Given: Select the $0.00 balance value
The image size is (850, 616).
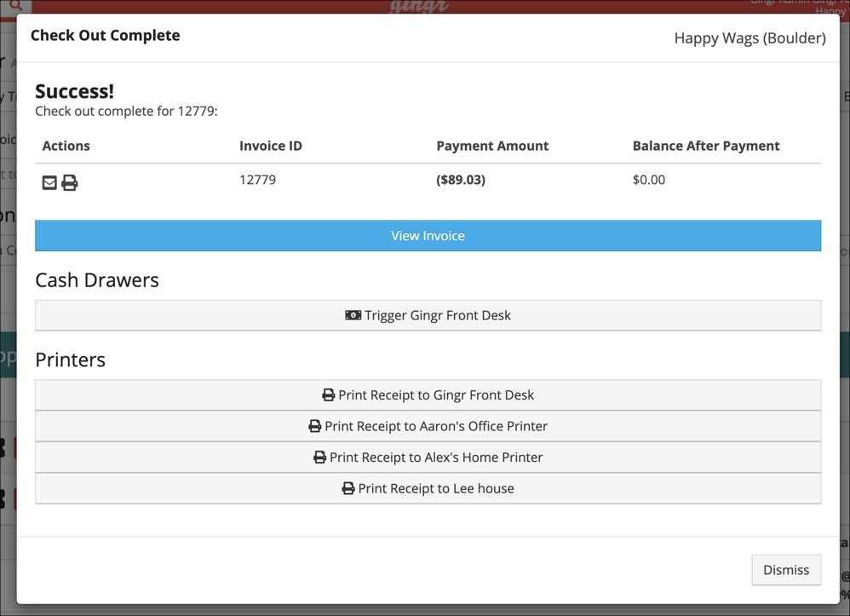Looking at the screenshot, I should 649,180.
